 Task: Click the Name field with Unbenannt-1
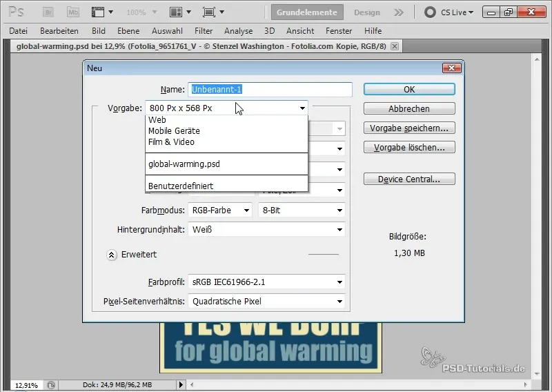270,90
